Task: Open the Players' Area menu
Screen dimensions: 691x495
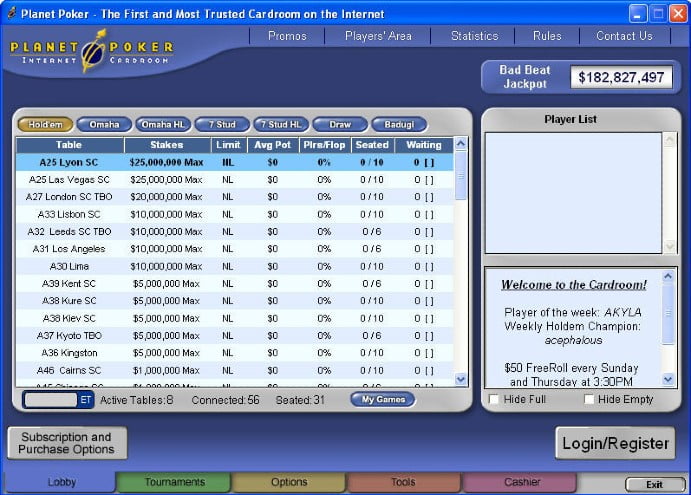Action: click(378, 36)
